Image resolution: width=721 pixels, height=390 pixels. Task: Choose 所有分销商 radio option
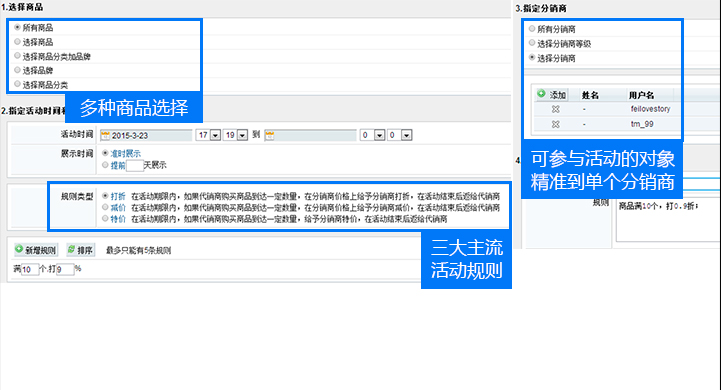tap(532, 29)
